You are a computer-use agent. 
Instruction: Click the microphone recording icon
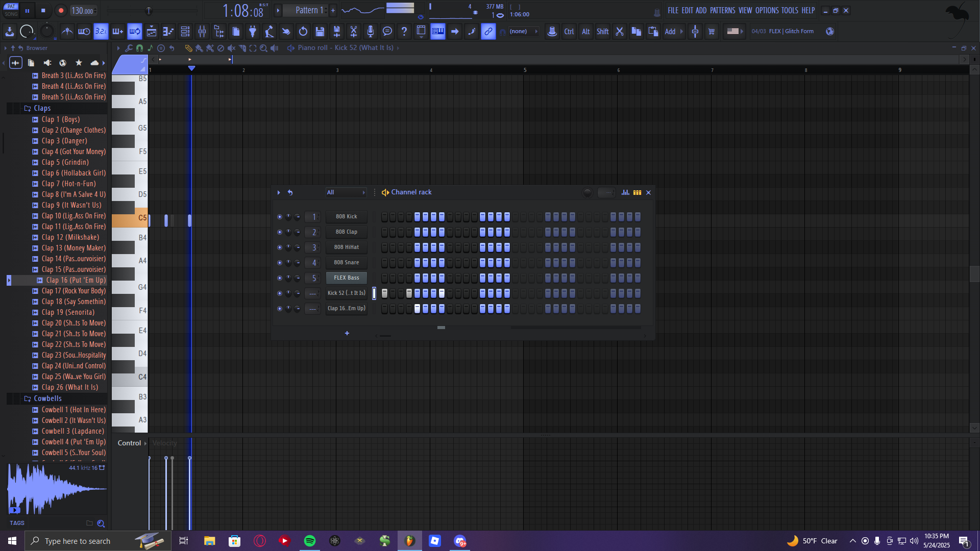pyautogui.click(x=371, y=32)
